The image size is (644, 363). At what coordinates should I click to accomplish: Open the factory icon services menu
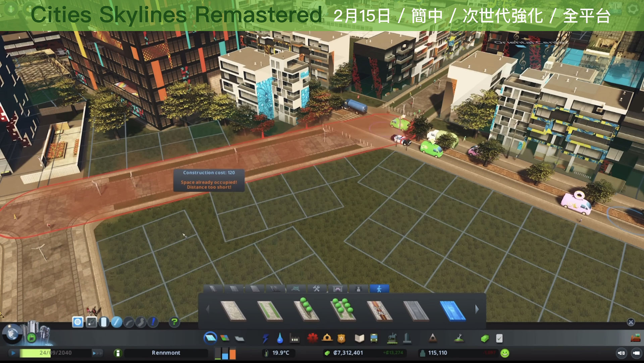[x=295, y=338]
